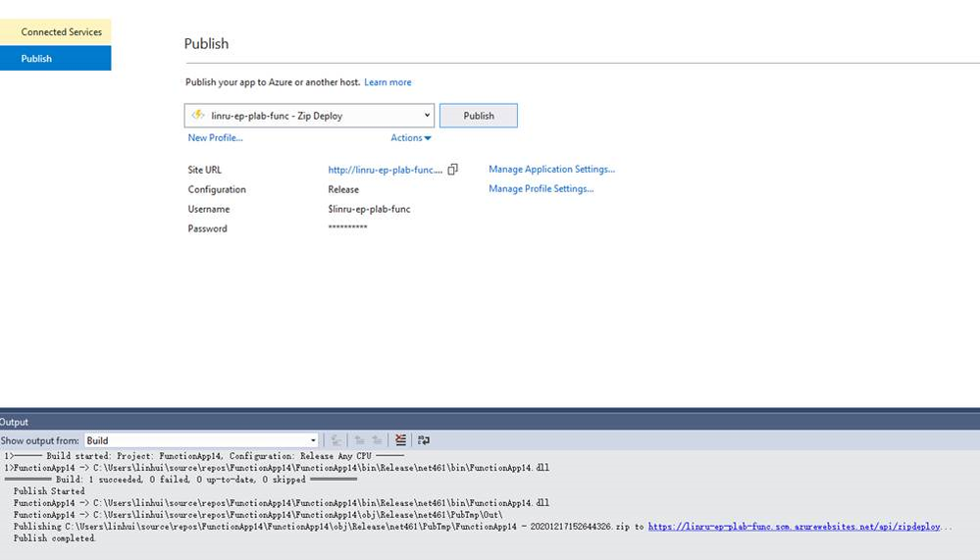
Task: Select the Publish tab in sidebar
Action: coord(56,58)
